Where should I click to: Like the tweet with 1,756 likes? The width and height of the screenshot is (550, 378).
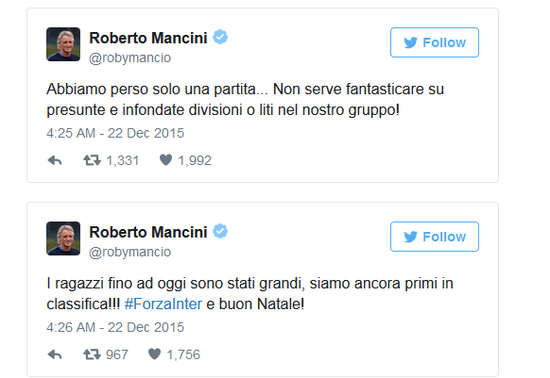154,354
